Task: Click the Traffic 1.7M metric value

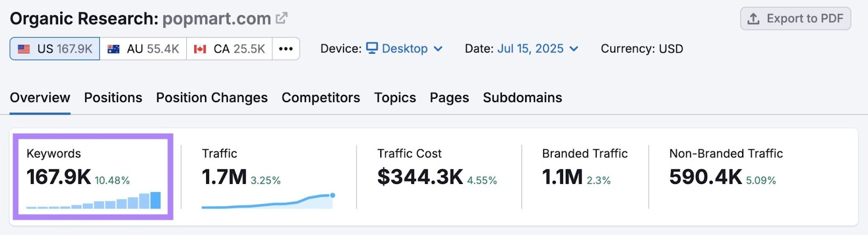Action: [224, 177]
